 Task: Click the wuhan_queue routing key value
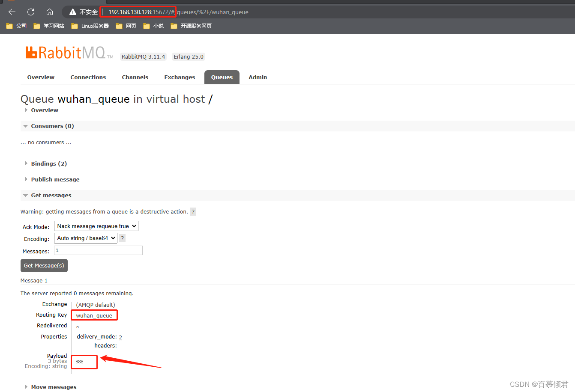pos(94,316)
